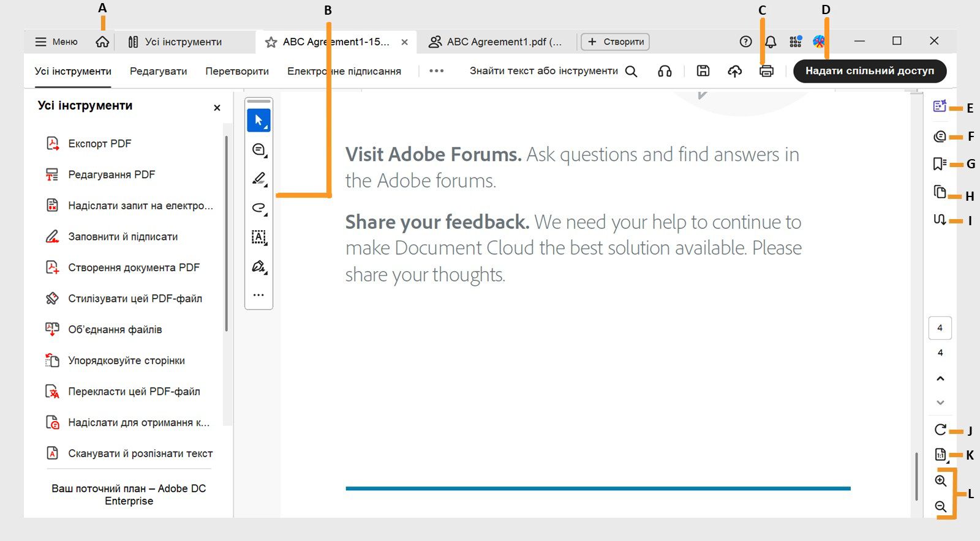Viewport: 980px width, 541px height.
Task: Open the overflow menu beside Електронне підписання
Action: pyautogui.click(x=436, y=71)
